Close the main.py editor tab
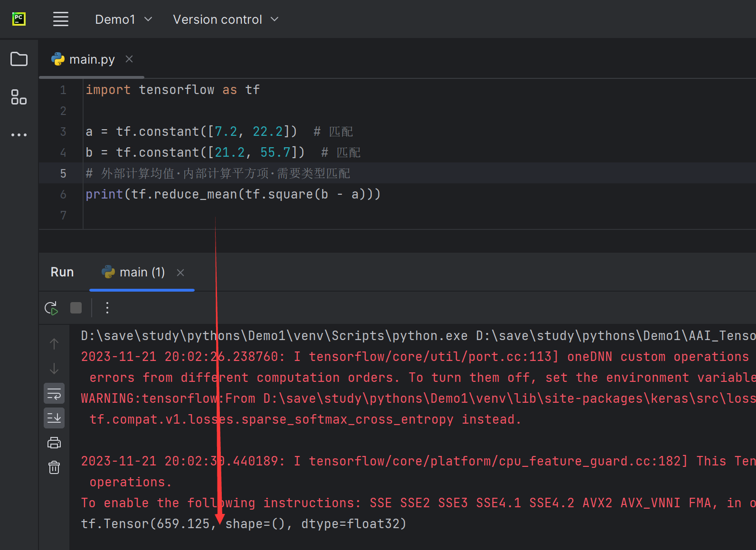 pyautogui.click(x=129, y=59)
